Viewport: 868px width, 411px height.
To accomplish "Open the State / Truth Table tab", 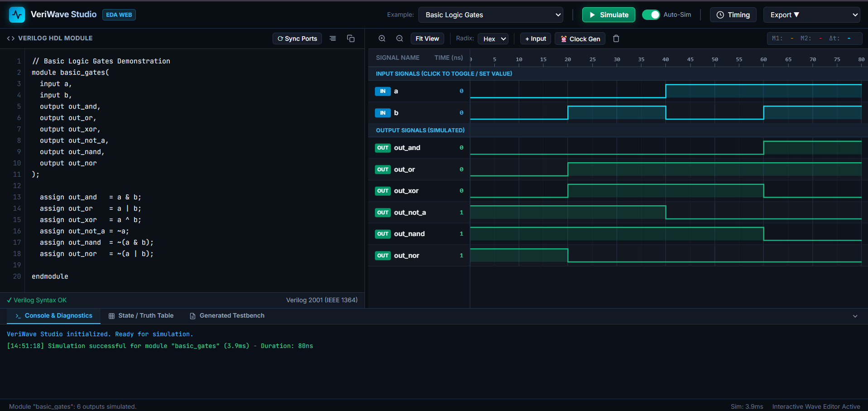I will coord(141,316).
